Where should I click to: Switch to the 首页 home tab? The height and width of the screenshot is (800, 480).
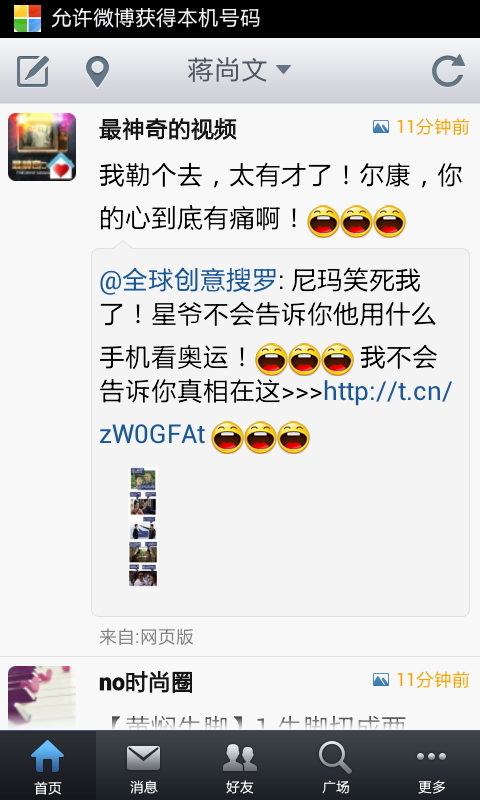click(x=48, y=765)
